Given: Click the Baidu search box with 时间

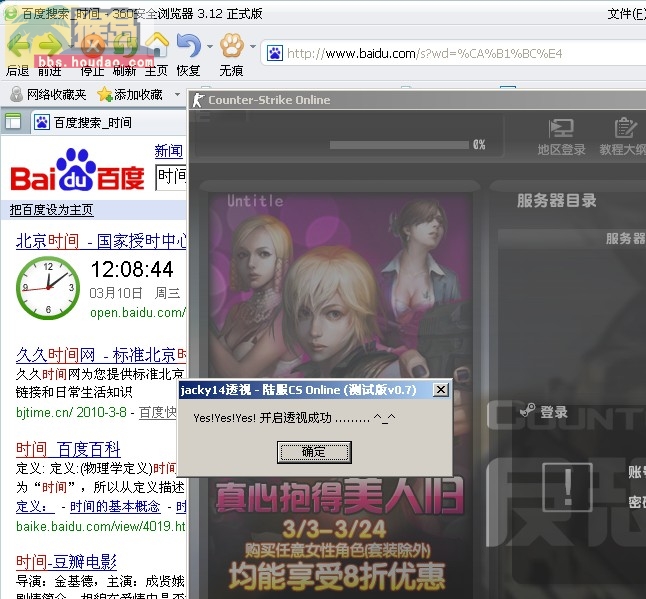Looking at the screenshot, I should coord(171,178).
